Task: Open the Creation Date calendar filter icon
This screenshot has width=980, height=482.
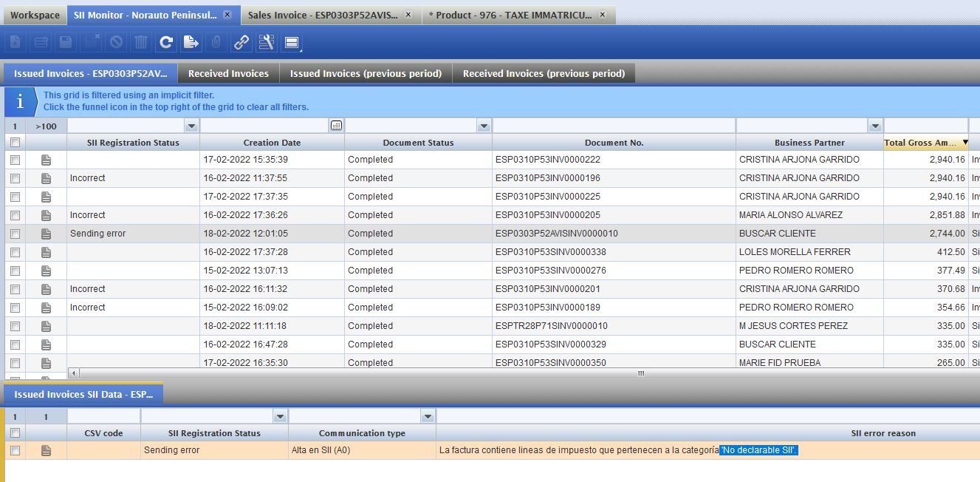Action: pyautogui.click(x=337, y=126)
